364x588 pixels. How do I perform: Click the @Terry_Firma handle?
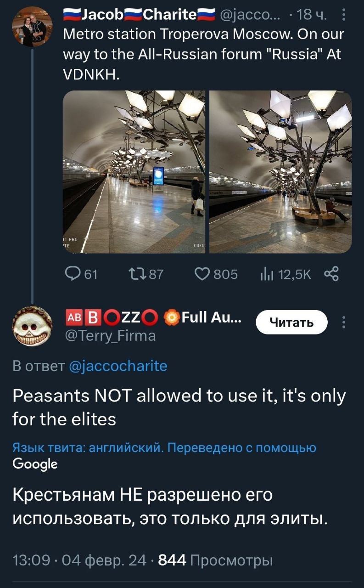pyautogui.click(x=111, y=336)
